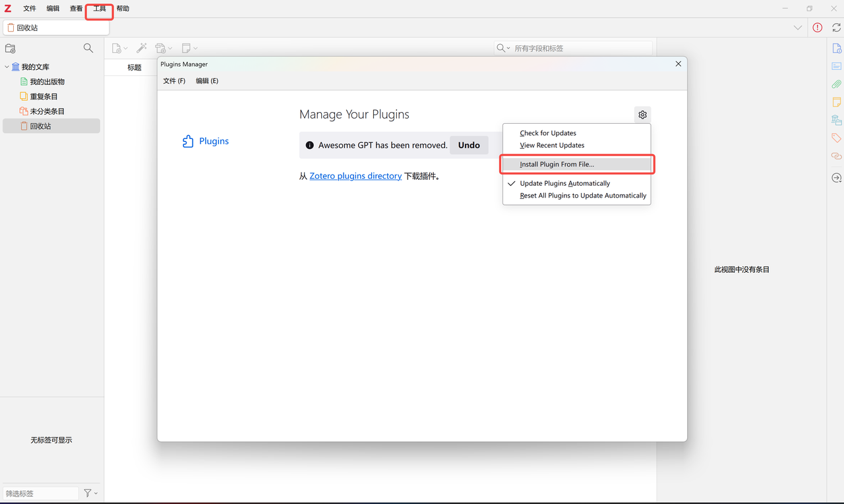This screenshot has width=844, height=504.
Task: Click the plugin tools gear icon
Action: pyautogui.click(x=642, y=115)
